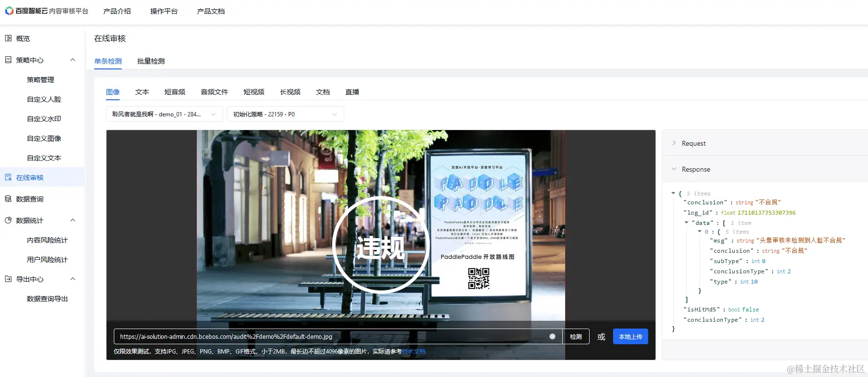This screenshot has width=868, height=377.
Task: Select the 文本 content type tab
Action: pyautogui.click(x=142, y=92)
